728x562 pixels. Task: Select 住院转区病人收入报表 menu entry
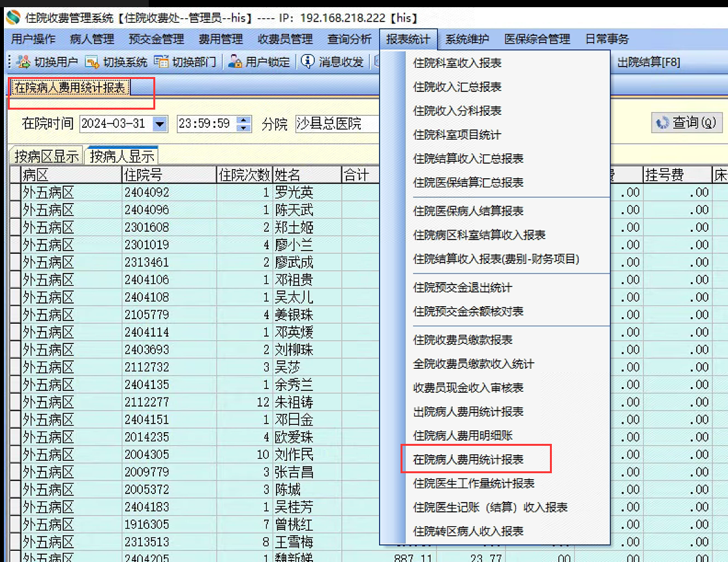point(468,531)
